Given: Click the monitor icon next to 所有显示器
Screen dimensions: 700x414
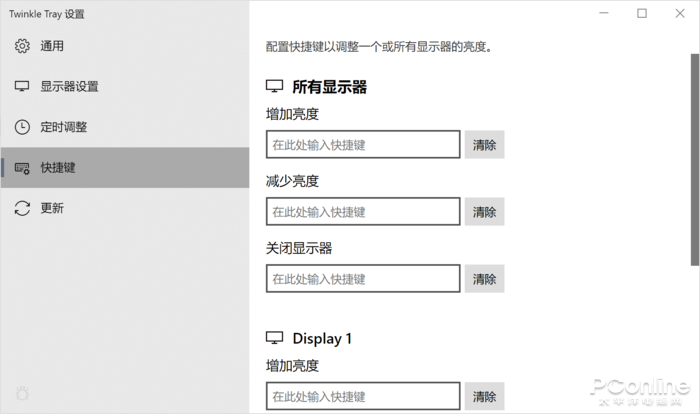Looking at the screenshot, I should (x=275, y=87).
